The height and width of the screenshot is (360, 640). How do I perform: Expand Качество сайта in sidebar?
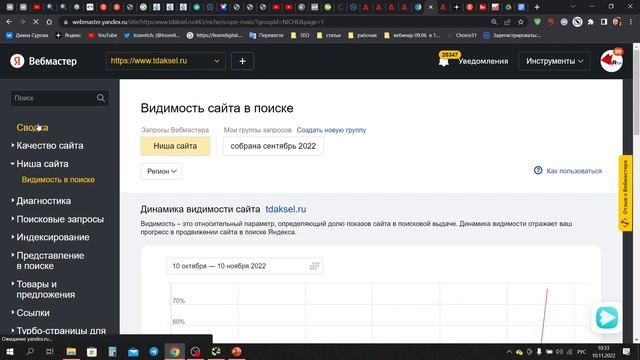(x=49, y=146)
